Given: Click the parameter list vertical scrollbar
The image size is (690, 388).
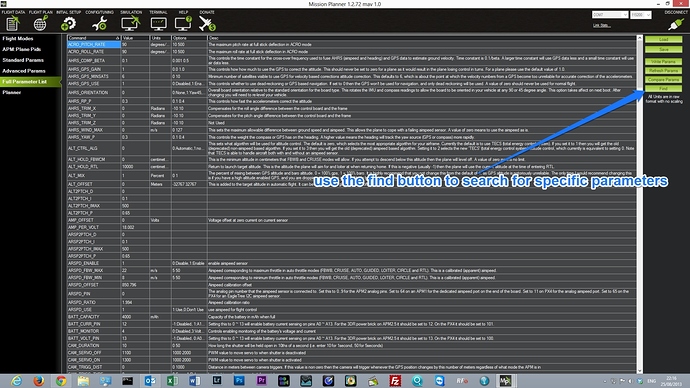Looking at the screenshot, I should pos(640,204).
